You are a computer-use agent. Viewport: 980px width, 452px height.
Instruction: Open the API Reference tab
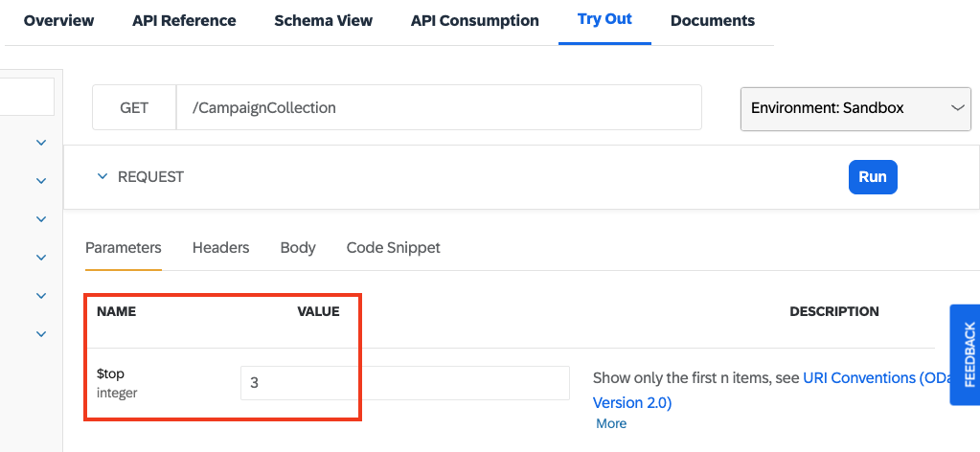184,21
